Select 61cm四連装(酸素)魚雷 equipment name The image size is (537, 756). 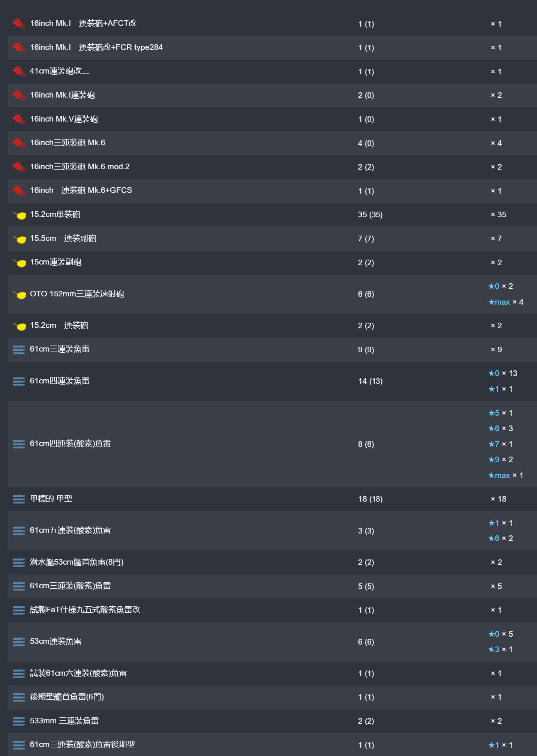point(70,444)
